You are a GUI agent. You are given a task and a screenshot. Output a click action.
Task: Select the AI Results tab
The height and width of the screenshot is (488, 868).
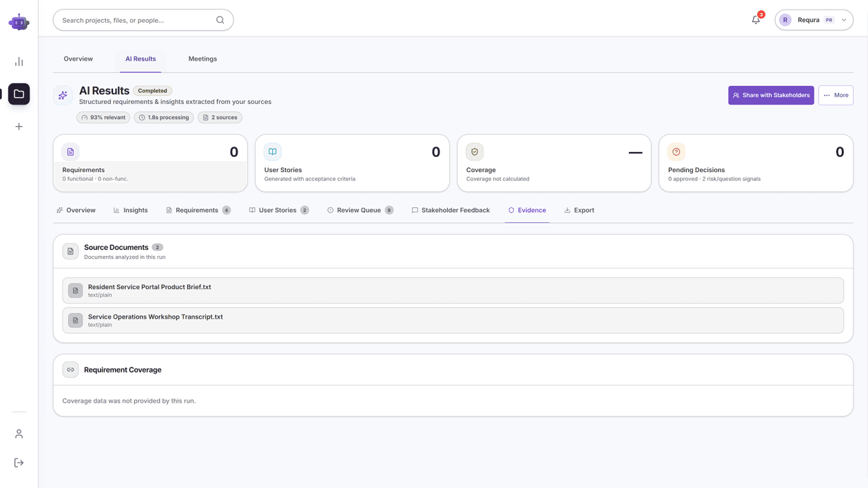(141, 59)
